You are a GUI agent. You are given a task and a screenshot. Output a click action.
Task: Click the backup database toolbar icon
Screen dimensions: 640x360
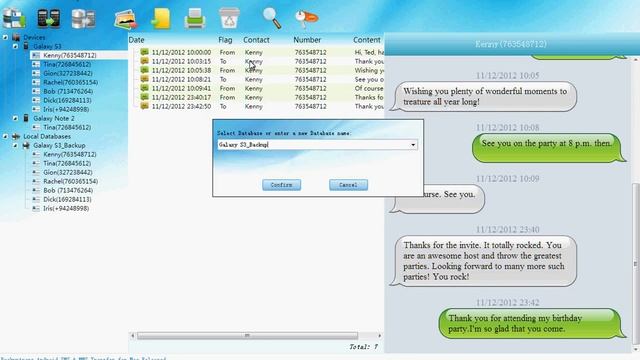coord(14,18)
